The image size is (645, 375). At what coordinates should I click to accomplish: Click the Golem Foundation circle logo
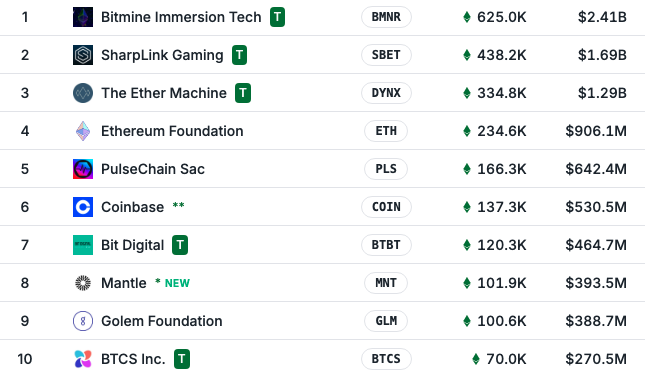click(x=83, y=321)
